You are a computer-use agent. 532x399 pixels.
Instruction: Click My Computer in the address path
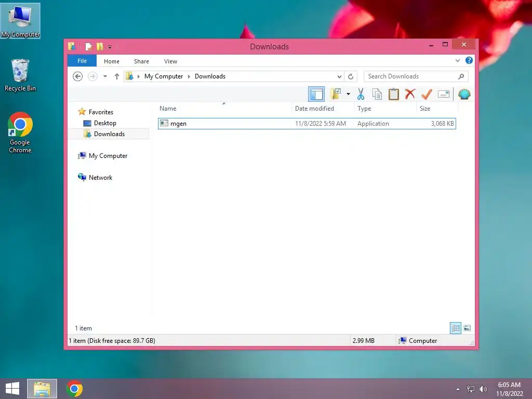(164, 76)
